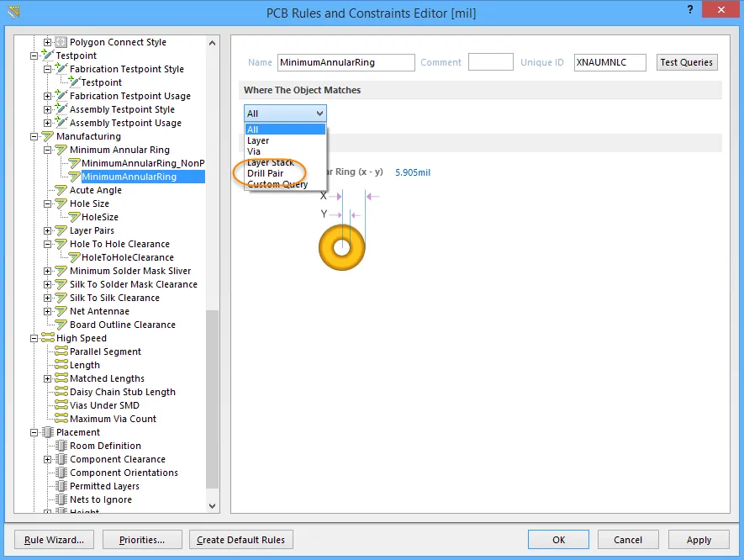
Task: Choose Layer in the scope list
Action: click(x=285, y=140)
